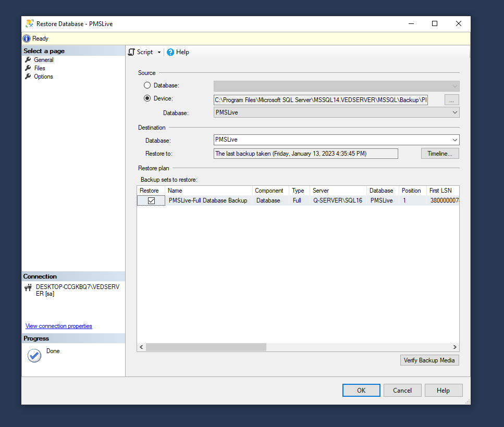The height and width of the screenshot is (427, 504).
Task: Expand the Destination Database dropdown
Action: click(x=454, y=140)
